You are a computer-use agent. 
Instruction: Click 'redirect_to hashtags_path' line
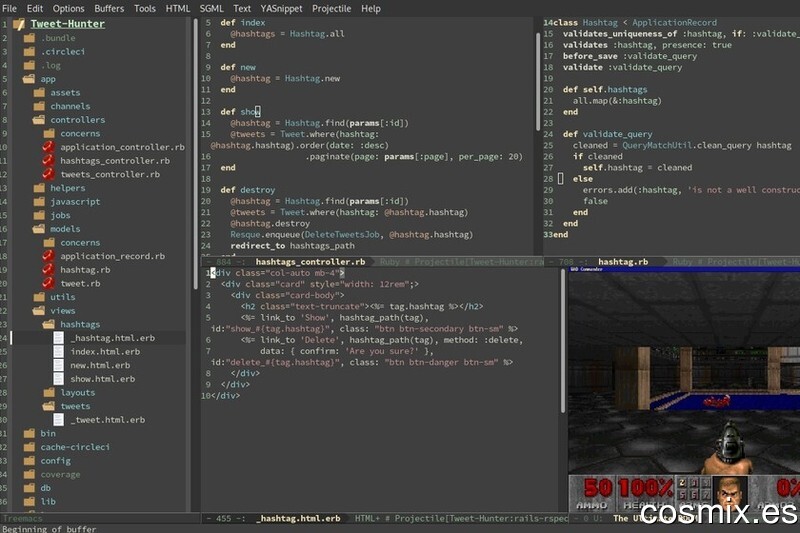(x=292, y=246)
